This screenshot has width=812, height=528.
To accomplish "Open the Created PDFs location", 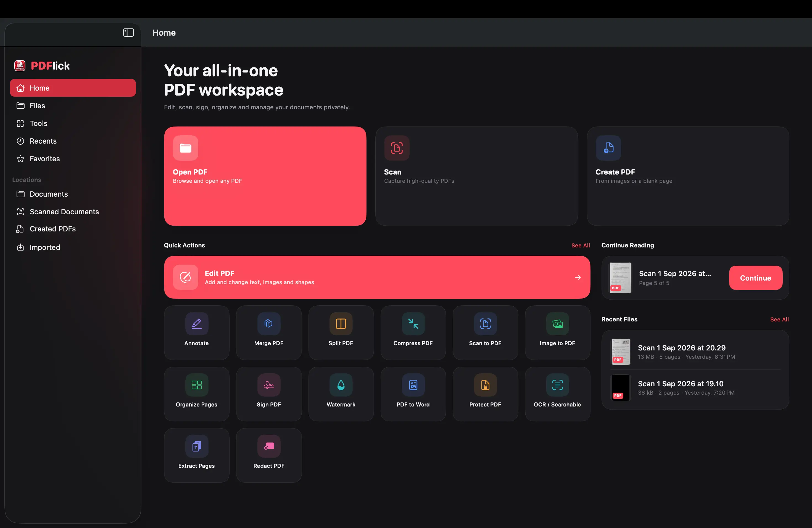I will click(x=73, y=229).
